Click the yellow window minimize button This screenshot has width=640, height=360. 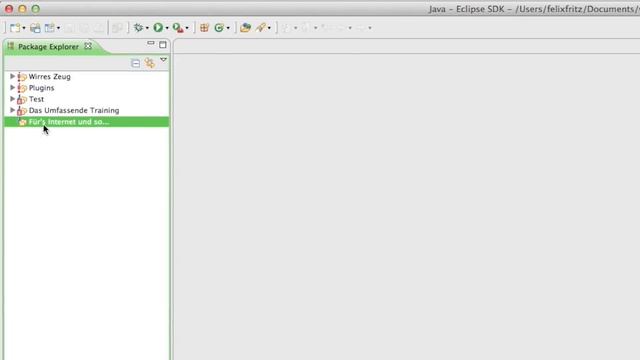(22, 9)
